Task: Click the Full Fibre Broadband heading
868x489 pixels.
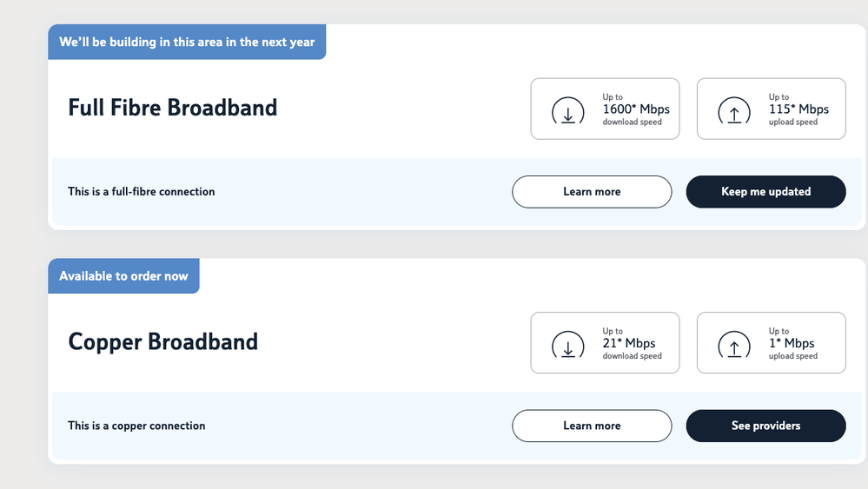Action: (172, 108)
